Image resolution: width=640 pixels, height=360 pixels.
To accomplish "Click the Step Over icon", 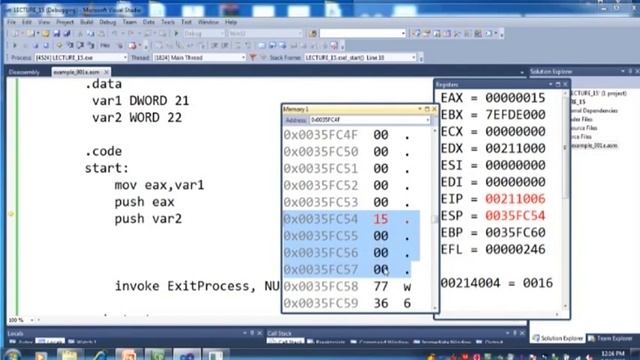I will pyautogui.click(x=80, y=46).
